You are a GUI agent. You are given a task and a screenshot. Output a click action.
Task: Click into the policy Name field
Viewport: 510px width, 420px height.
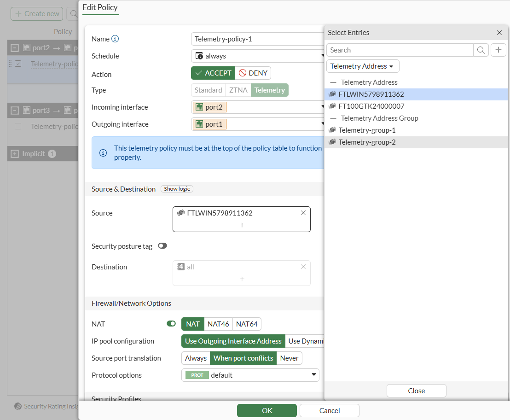click(x=257, y=39)
